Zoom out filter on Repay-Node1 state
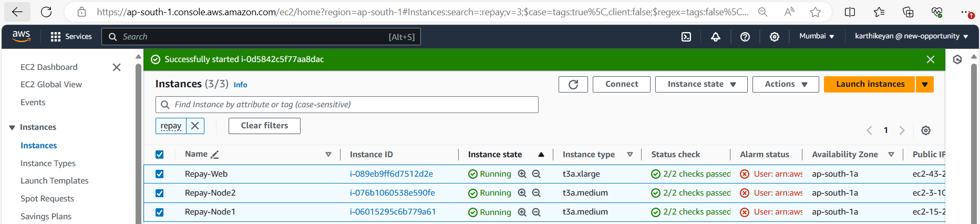This screenshot has height=224, width=980. pos(537,212)
